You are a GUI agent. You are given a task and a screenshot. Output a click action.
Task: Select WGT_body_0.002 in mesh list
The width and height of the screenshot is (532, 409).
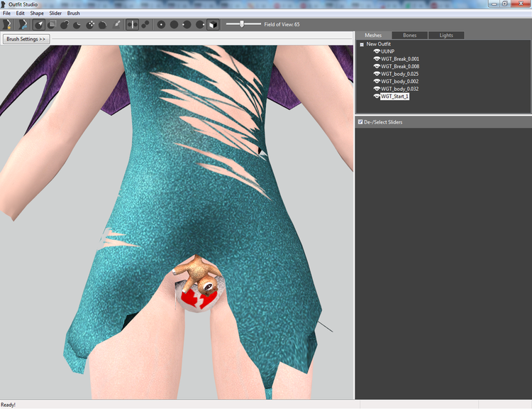pyautogui.click(x=399, y=81)
